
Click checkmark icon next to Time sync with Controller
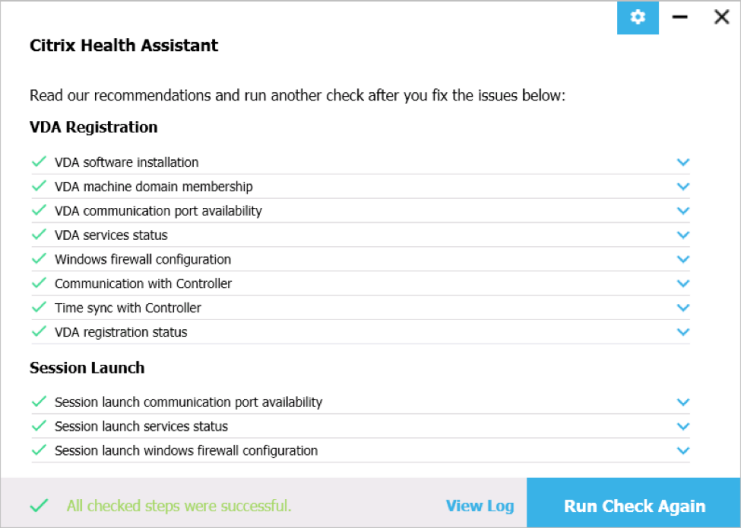[39, 307]
